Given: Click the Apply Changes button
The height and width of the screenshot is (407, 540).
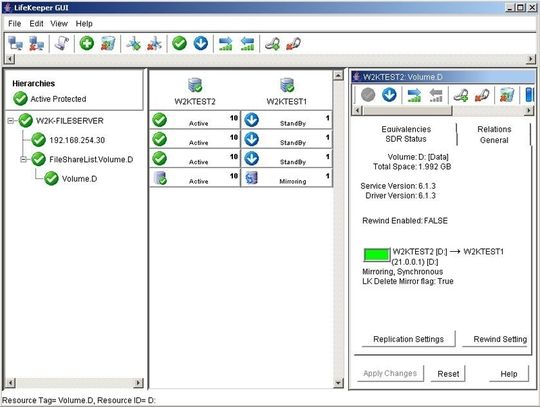Looking at the screenshot, I should click(390, 374).
